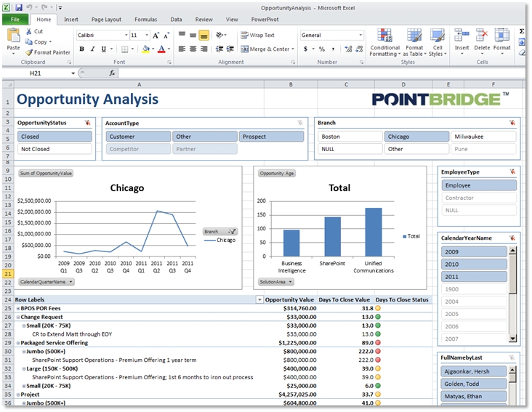This screenshot has height=412, width=532.
Task: Click the Top Align icon
Action: point(182,35)
